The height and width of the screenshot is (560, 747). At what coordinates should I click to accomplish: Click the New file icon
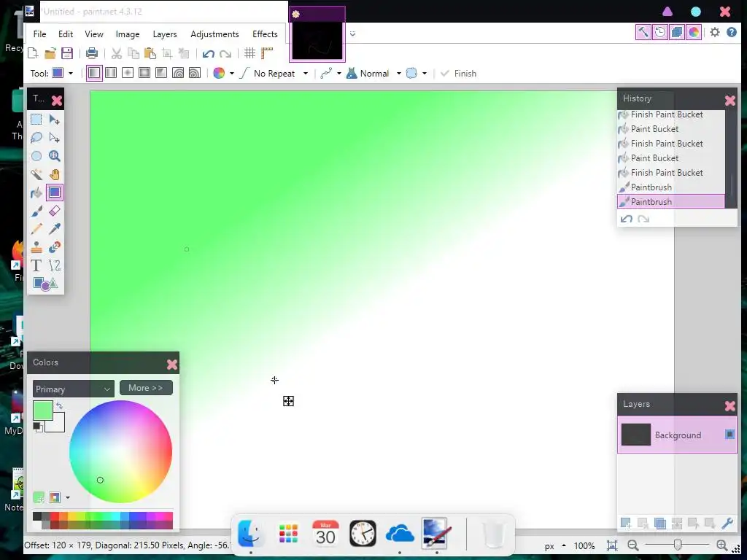[33, 53]
